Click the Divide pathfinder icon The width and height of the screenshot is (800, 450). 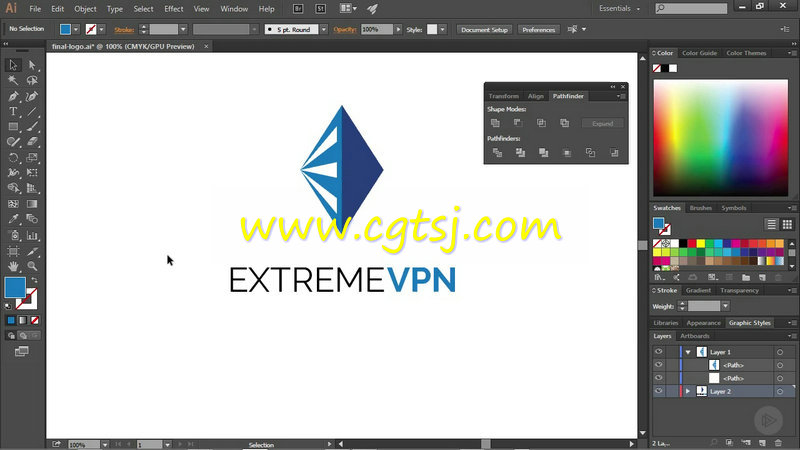(x=497, y=153)
